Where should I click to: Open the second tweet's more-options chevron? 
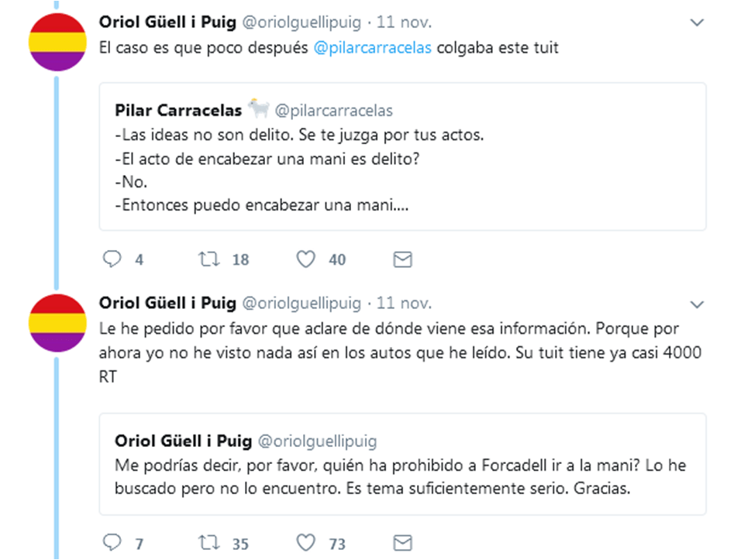pyautogui.click(x=696, y=304)
